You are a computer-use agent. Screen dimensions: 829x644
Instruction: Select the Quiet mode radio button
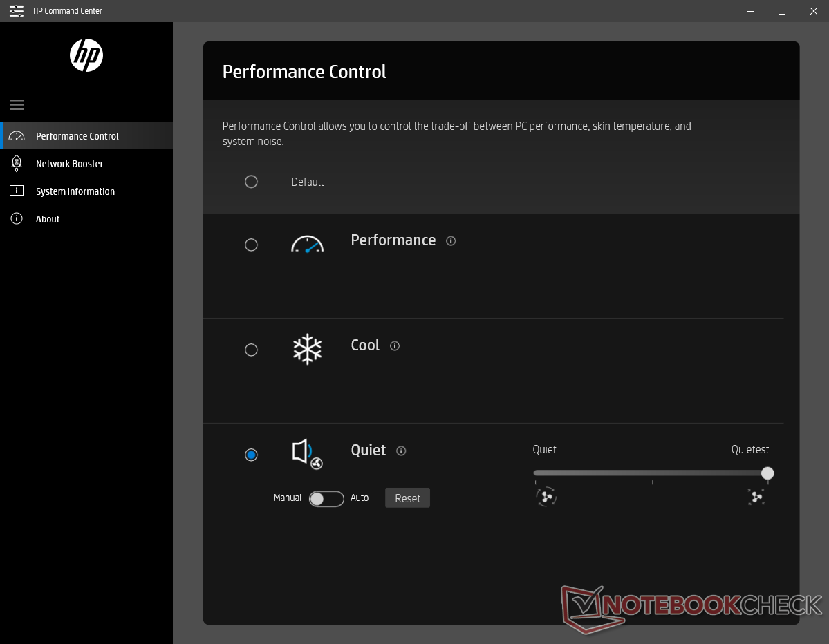coord(251,455)
